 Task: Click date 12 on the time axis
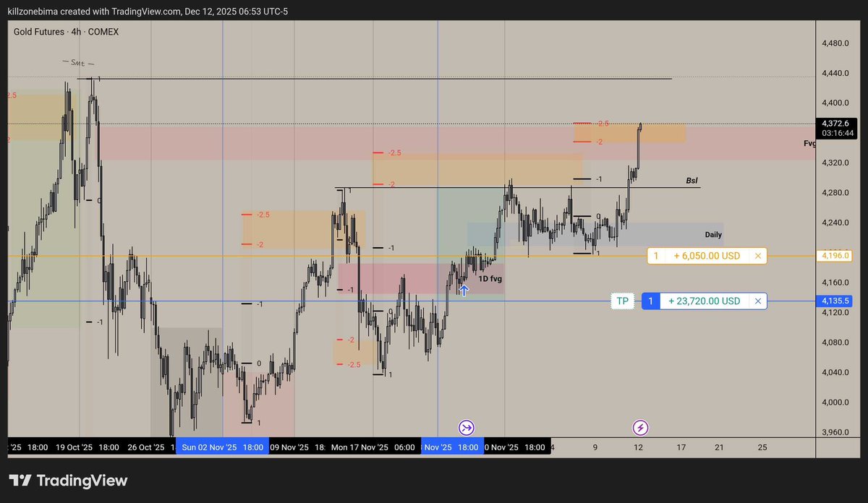[x=639, y=447]
